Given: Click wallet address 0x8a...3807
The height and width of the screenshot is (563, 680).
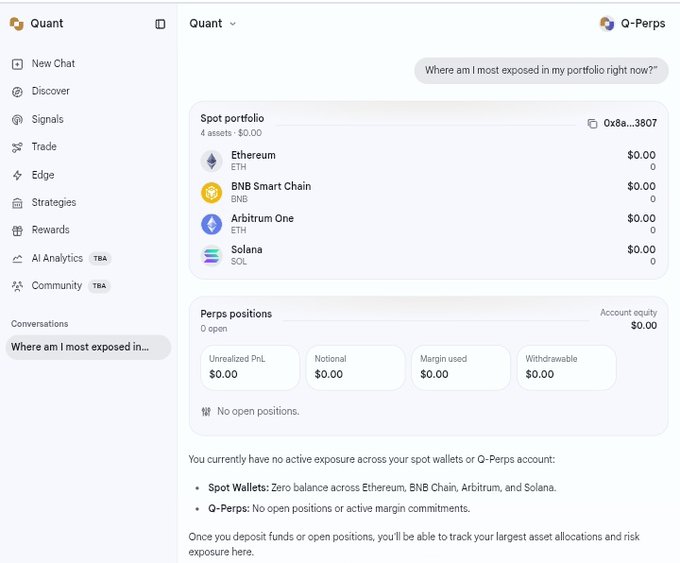Looking at the screenshot, I should pyautogui.click(x=630, y=123).
